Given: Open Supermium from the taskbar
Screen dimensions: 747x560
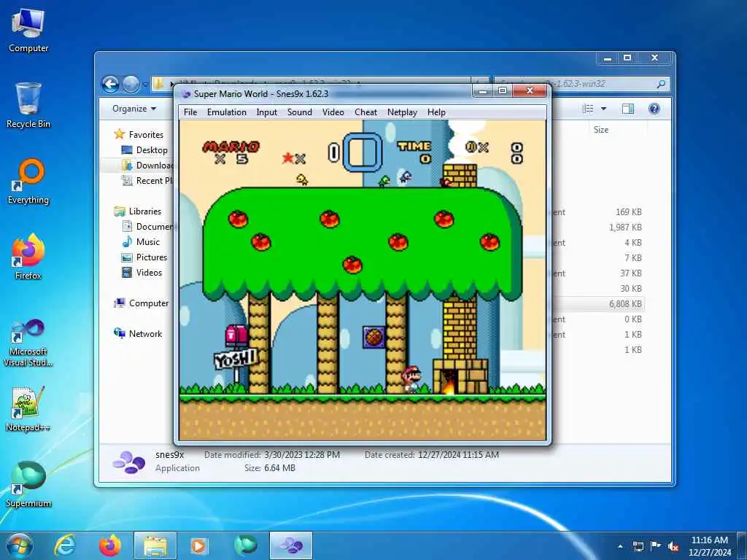Looking at the screenshot, I should (245, 545).
